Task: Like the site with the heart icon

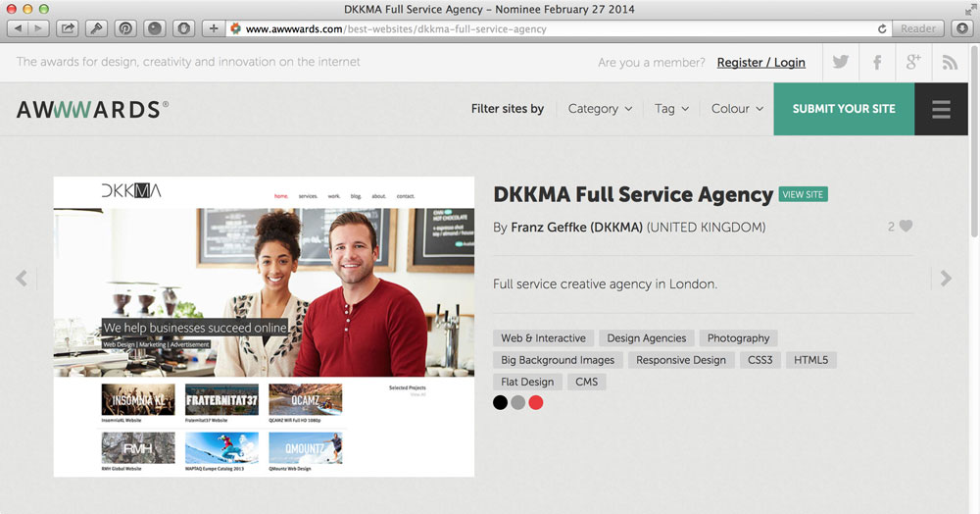Action: tap(906, 227)
